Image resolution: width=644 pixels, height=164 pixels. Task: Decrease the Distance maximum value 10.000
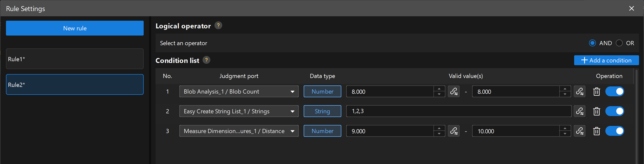565,134
